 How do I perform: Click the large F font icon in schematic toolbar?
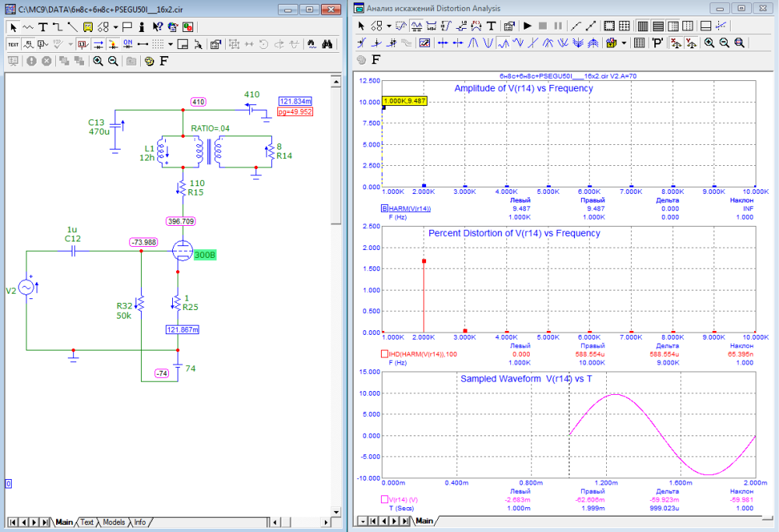164,61
